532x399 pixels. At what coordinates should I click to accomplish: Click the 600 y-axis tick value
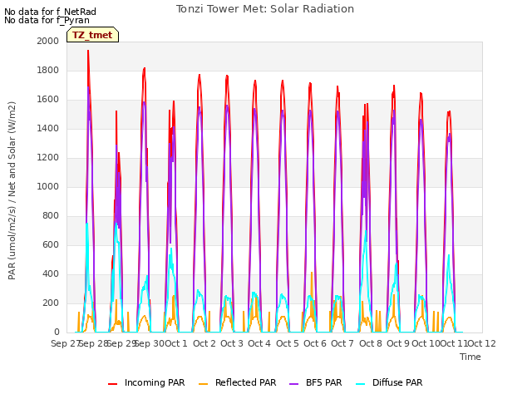(x=51, y=244)
